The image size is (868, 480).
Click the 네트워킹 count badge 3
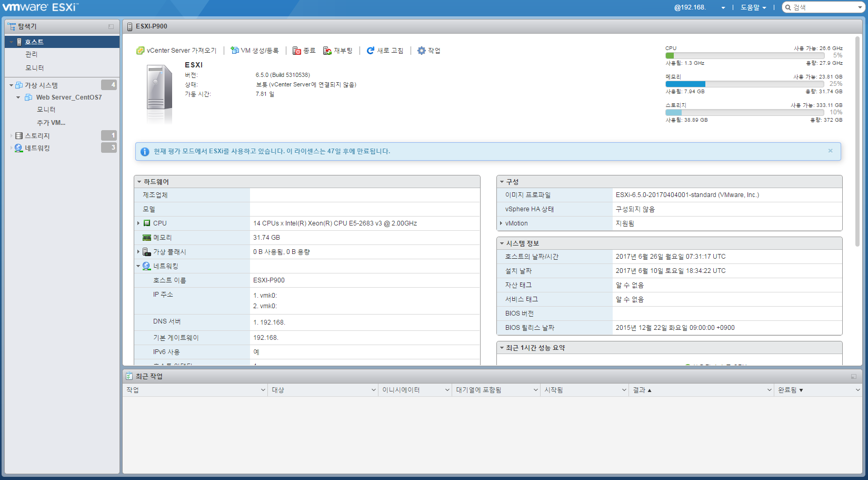coord(109,148)
